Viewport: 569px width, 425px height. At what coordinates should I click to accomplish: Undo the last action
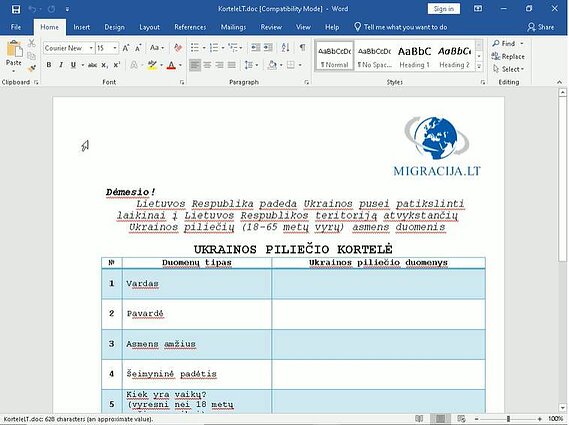pos(32,9)
